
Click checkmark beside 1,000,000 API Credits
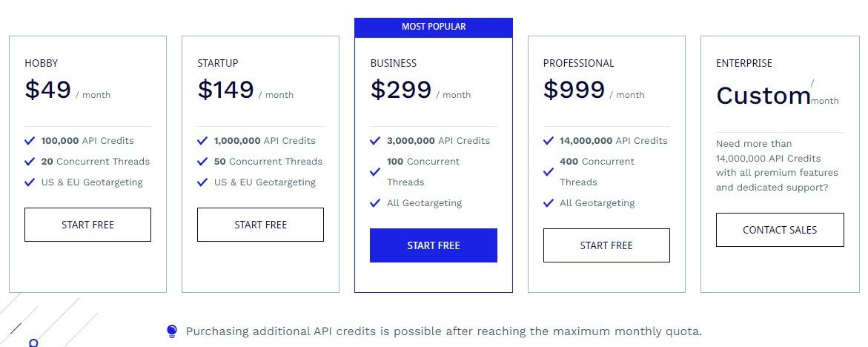(x=202, y=141)
